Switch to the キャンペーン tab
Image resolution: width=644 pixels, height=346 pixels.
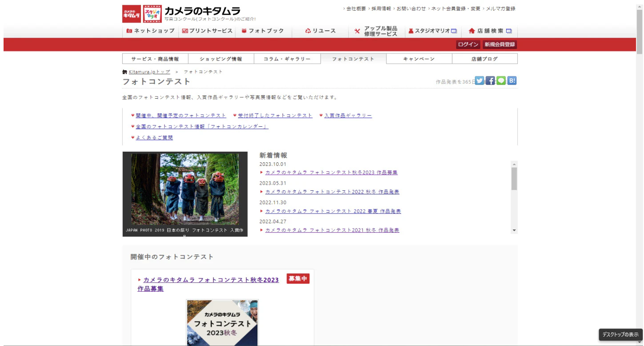click(x=419, y=59)
